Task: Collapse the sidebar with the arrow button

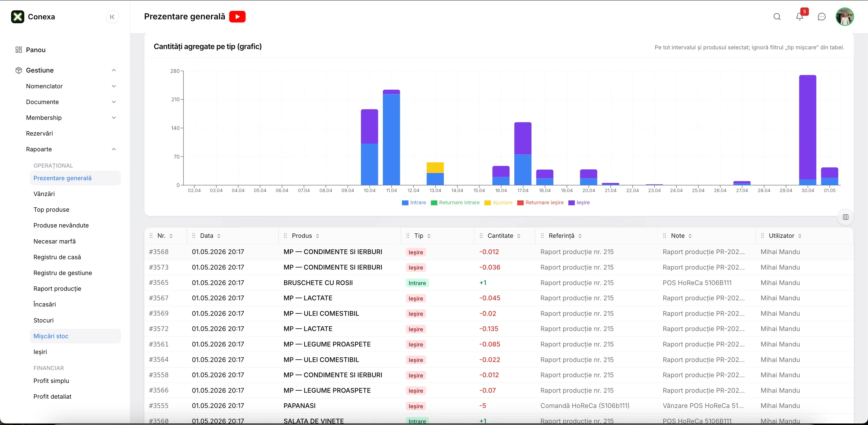Action: (112, 17)
